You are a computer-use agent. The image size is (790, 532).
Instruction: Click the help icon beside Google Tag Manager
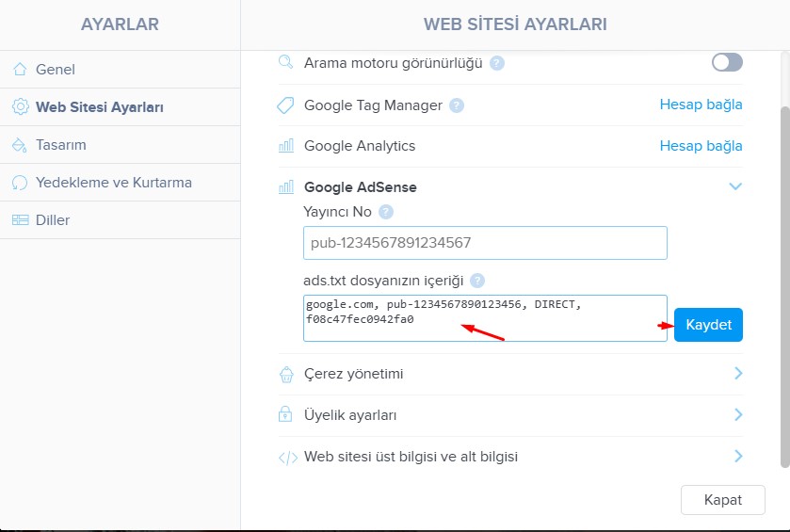coord(457,105)
